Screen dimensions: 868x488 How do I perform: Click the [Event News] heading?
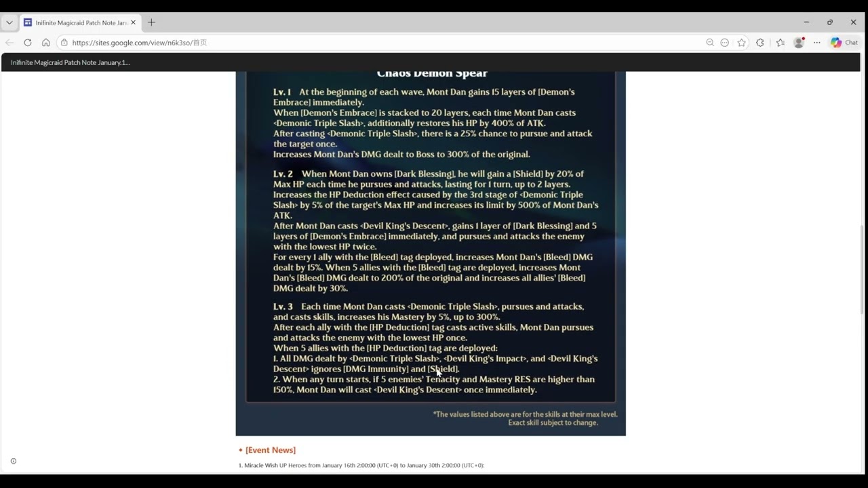tap(271, 450)
